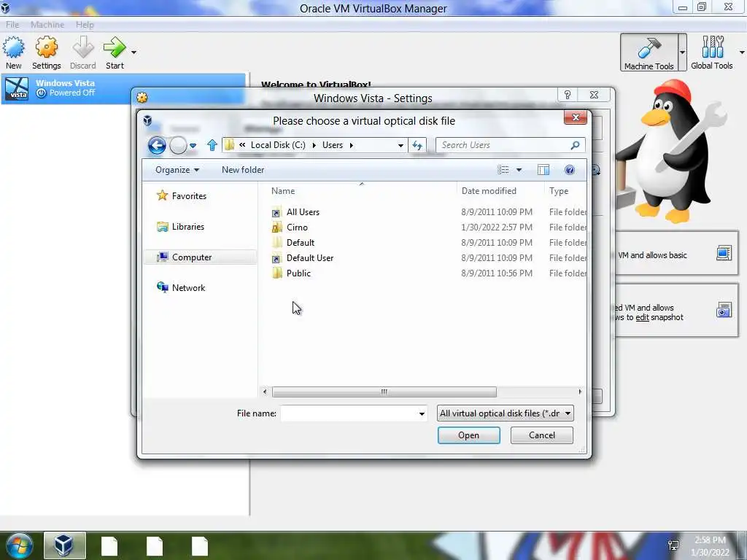Open recent locations dropdown arrow
Viewport: 747px width, 560px height.
(193, 146)
